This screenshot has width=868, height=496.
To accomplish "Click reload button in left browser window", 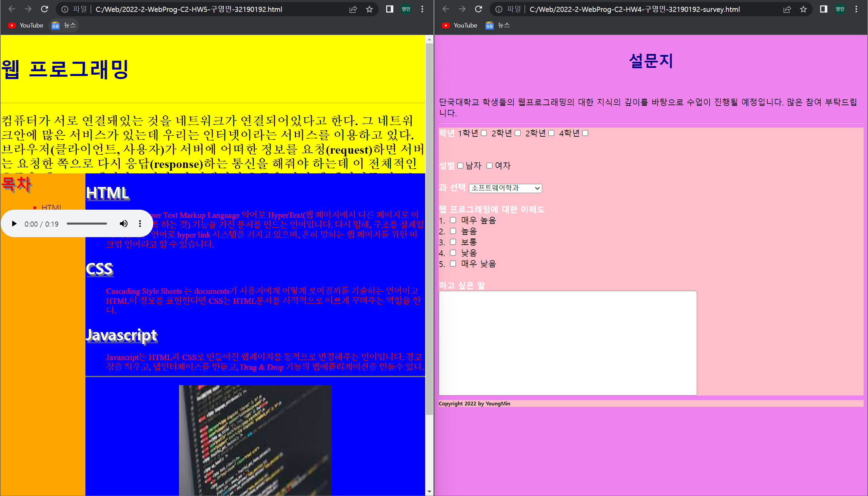I will 45,9.
